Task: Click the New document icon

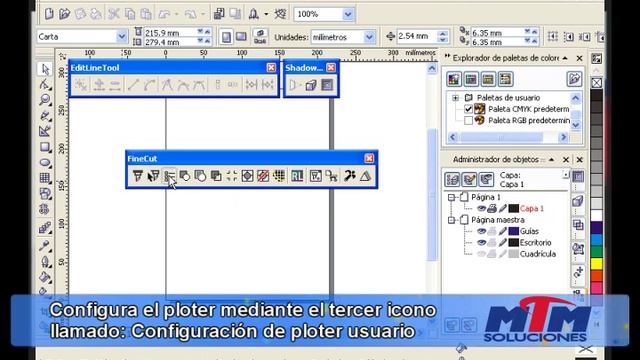Action: (49, 14)
